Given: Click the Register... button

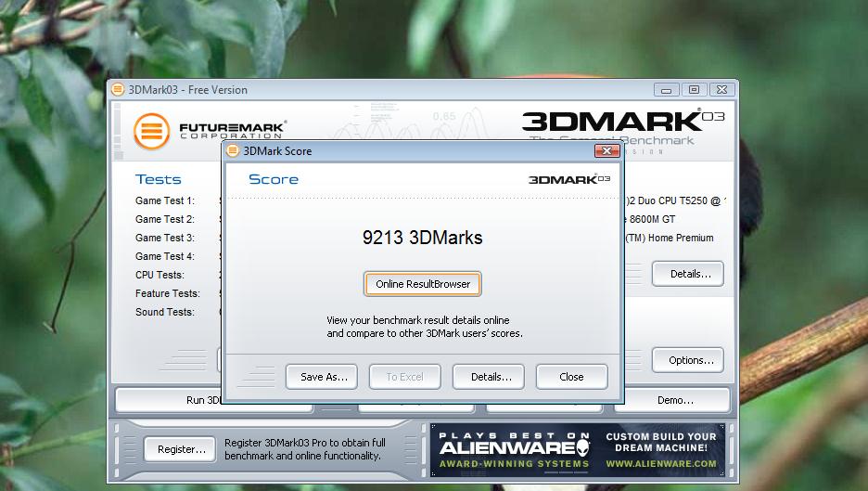Looking at the screenshot, I should pyautogui.click(x=181, y=449).
